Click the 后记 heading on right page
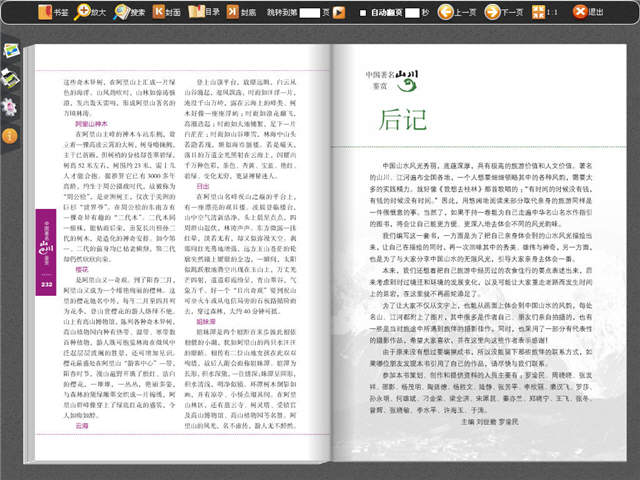The width and height of the screenshot is (640, 480). pos(402,120)
